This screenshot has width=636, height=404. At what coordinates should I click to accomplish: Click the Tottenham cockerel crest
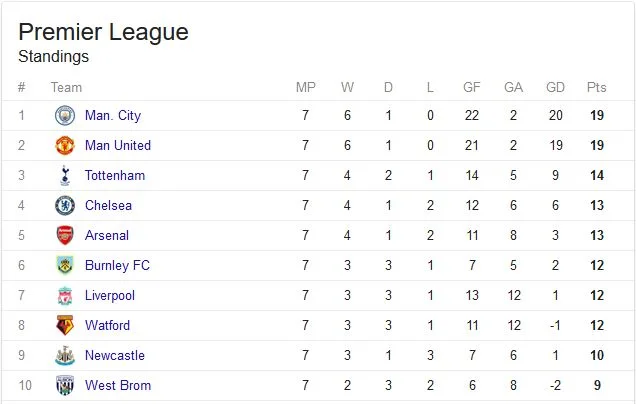click(65, 176)
